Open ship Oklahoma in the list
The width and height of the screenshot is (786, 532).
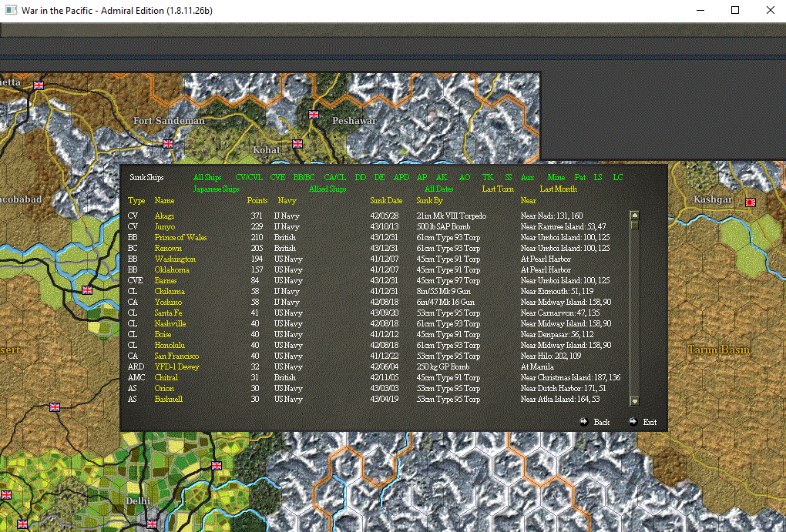tap(172, 270)
